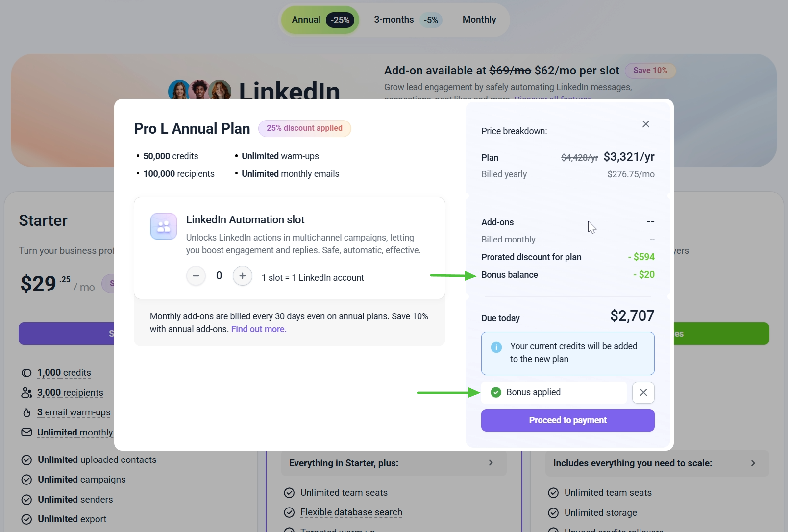The image size is (788, 532).
Task: Decrease LinkedIn slot count with minus button
Action: (196, 276)
